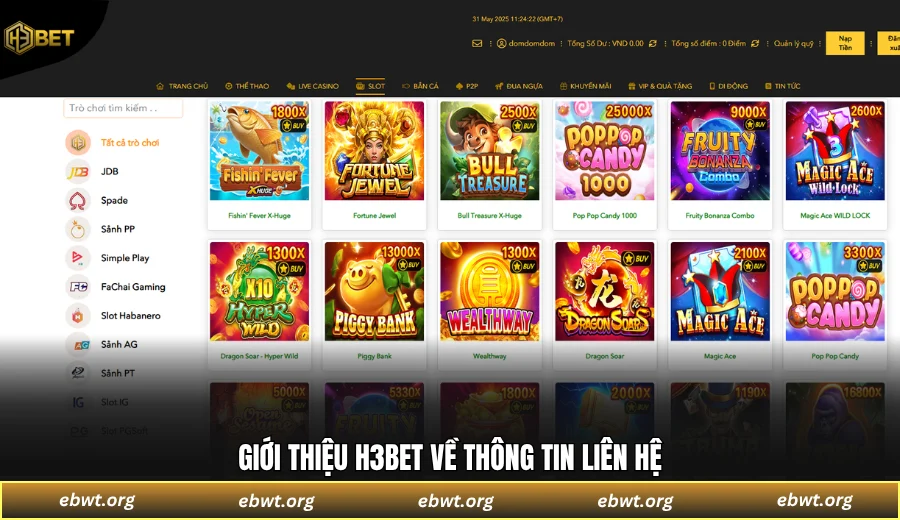Select the JDB provider icon
This screenshot has width=900, height=520.
point(77,172)
